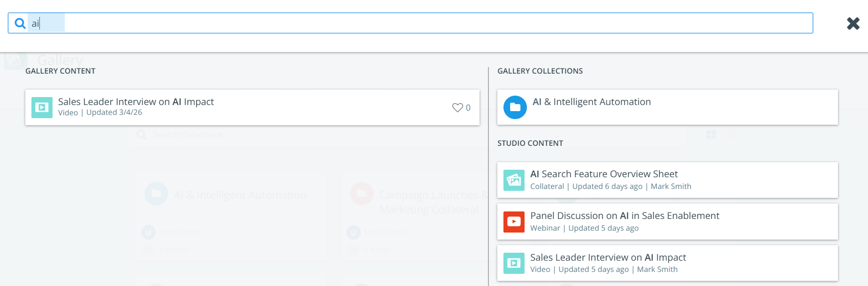This screenshot has height=286, width=868.
Task: Click the collateral image icon for the Overview Sheet
Action: pyautogui.click(x=514, y=180)
